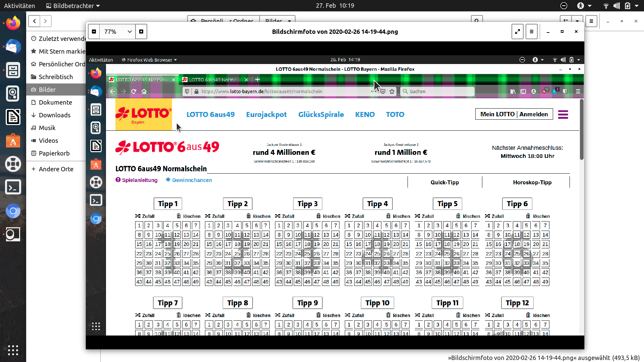This screenshot has height=362, width=644.
Task: Open Papierkorb in the sidebar
Action: pos(54,153)
